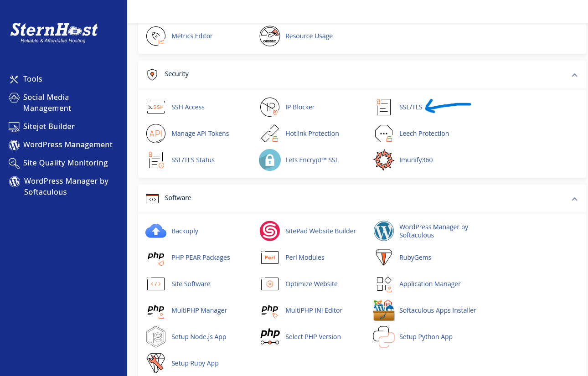588x376 pixels.
Task: Click the Imunify360 star icon
Action: pos(383,160)
